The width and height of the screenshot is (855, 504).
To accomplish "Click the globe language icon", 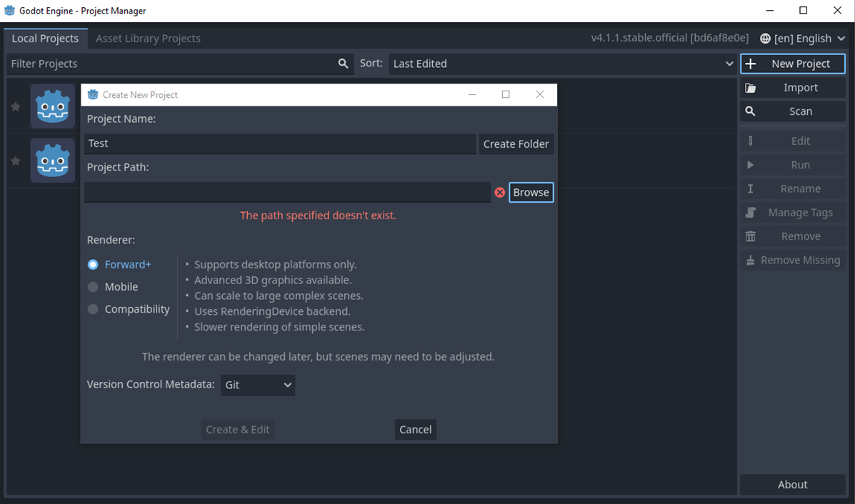I will pos(765,39).
